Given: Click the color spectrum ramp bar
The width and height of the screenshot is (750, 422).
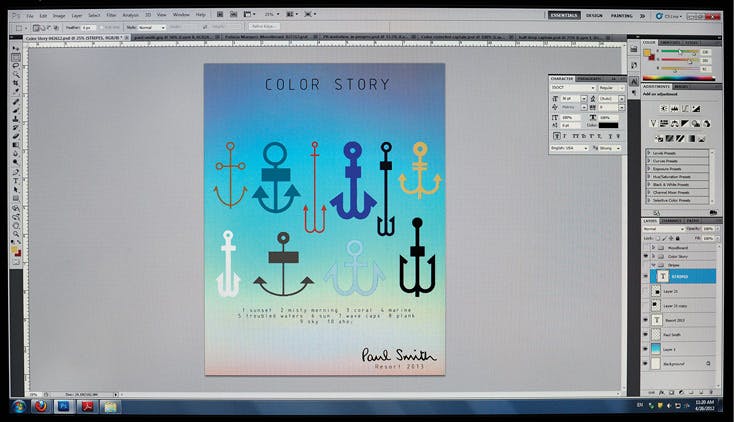Looking at the screenshot, I should (x=678, y=78).
